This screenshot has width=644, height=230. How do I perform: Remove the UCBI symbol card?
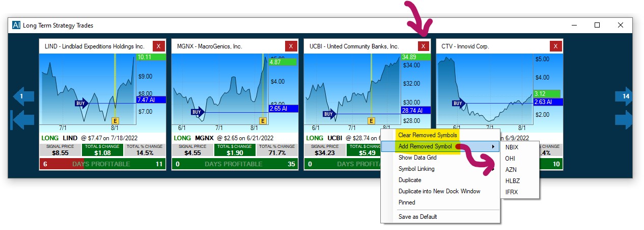pyautogui.click(x=423, y=46)
